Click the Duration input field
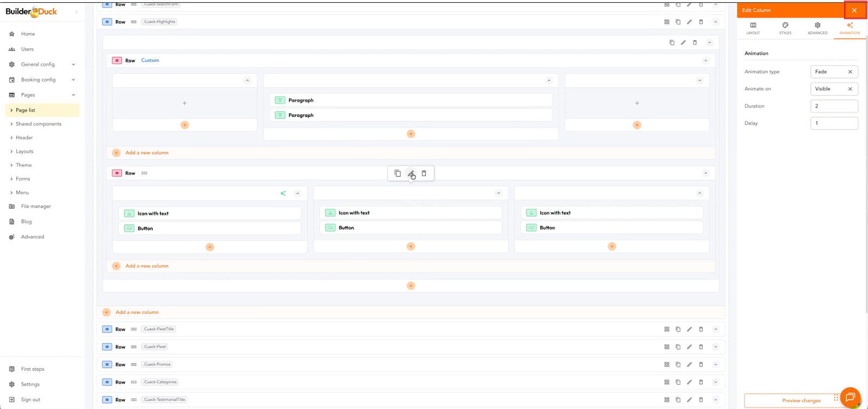 (x=834, y=106)
